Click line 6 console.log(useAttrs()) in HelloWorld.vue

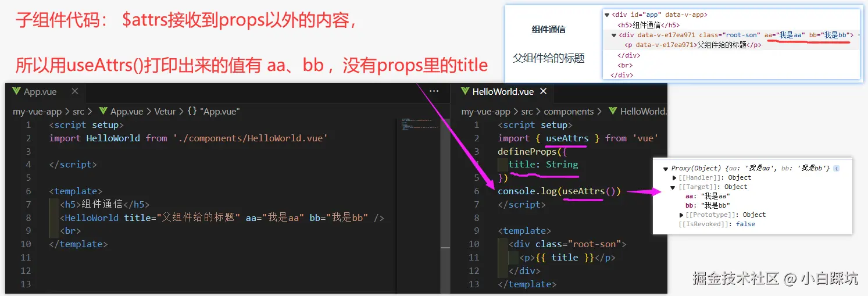click(559, 191)
